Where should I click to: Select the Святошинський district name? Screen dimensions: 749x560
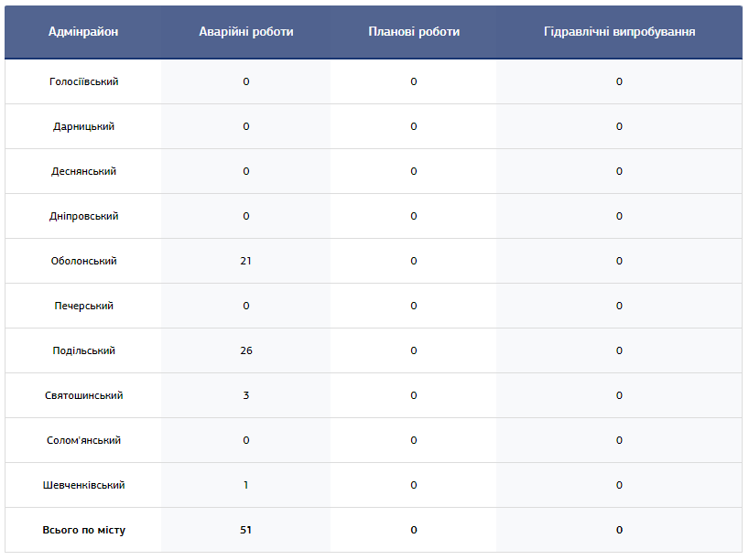(x=83, y=396)
